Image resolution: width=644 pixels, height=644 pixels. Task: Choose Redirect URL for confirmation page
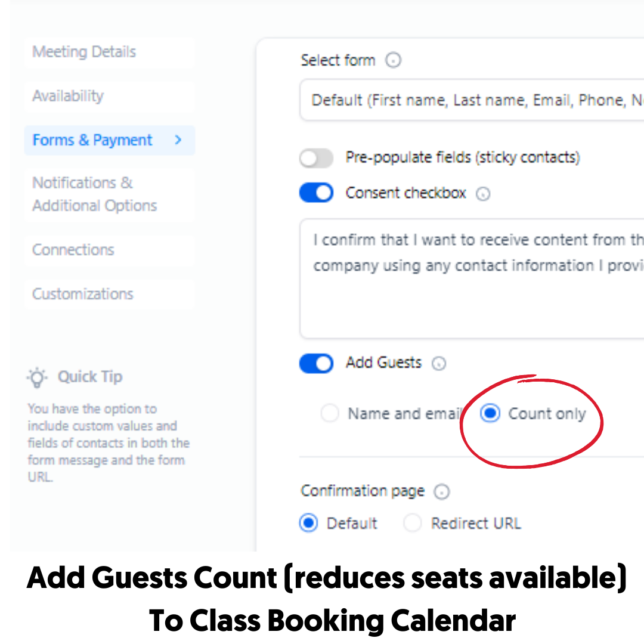[x=413, y=524]
